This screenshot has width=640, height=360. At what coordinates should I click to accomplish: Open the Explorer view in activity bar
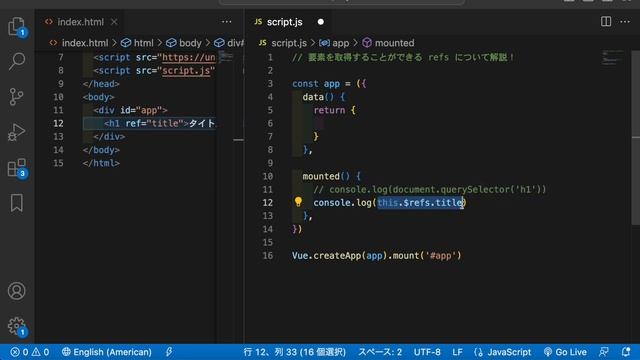pos(16,27)
